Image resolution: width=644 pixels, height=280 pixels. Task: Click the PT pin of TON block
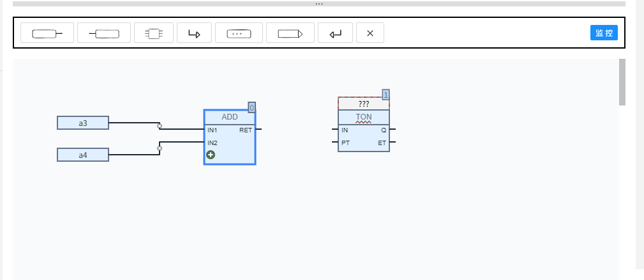(x=345, y=143)
